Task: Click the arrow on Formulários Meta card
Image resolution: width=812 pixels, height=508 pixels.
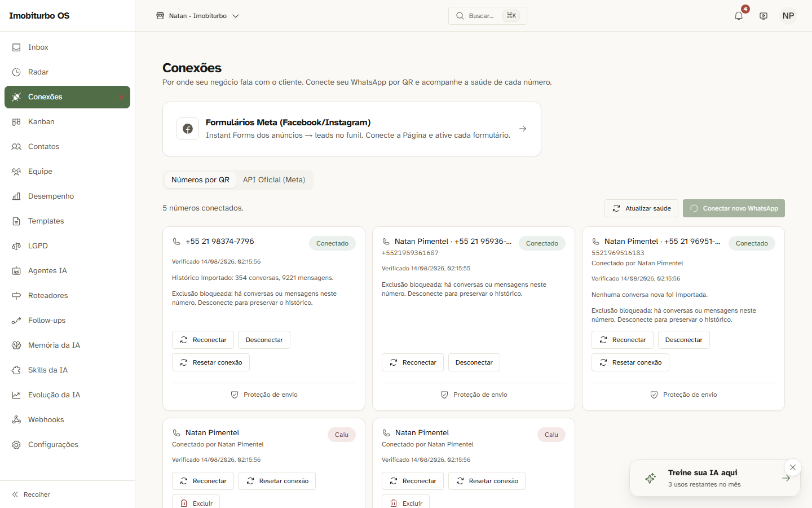Action: pos(523,129)
